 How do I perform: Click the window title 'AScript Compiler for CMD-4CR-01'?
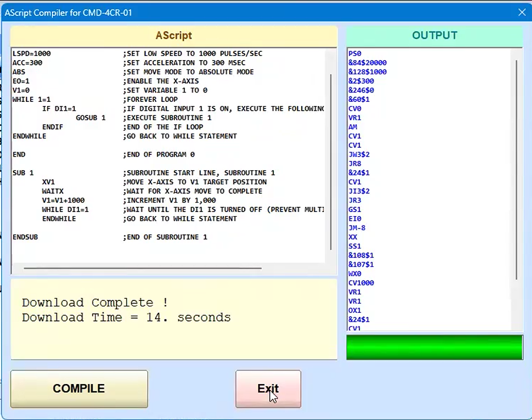(68, 13)
